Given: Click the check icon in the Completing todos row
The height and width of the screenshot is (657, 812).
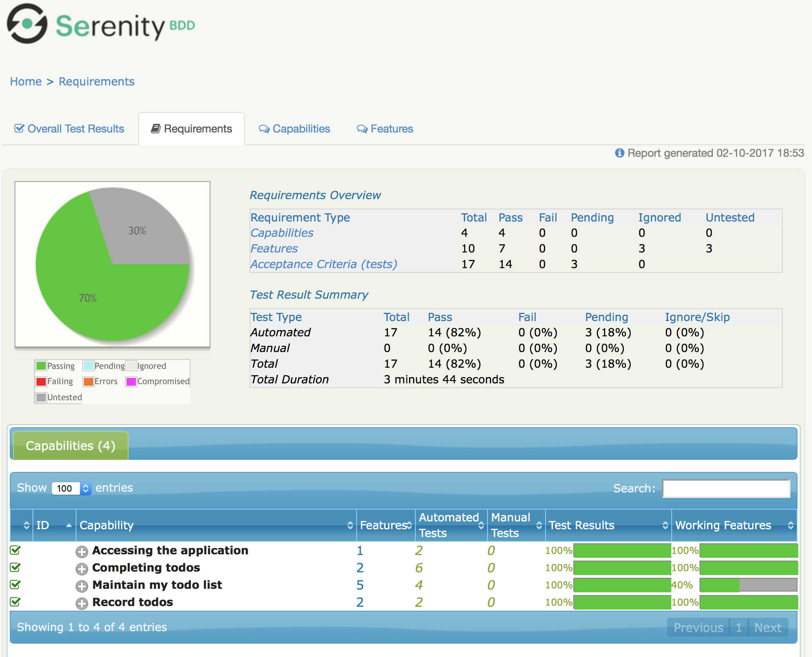Looking at the screenshot, I should click(15, 567).
